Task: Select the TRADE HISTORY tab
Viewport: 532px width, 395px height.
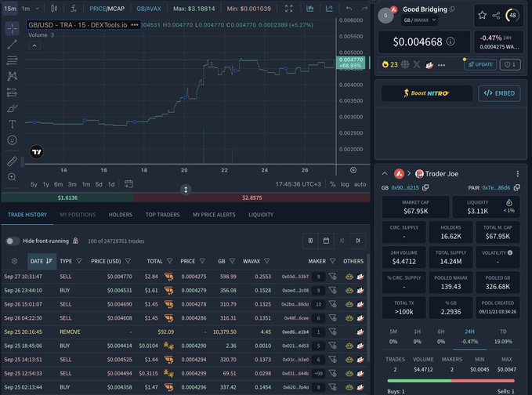Action: (27, 215)
